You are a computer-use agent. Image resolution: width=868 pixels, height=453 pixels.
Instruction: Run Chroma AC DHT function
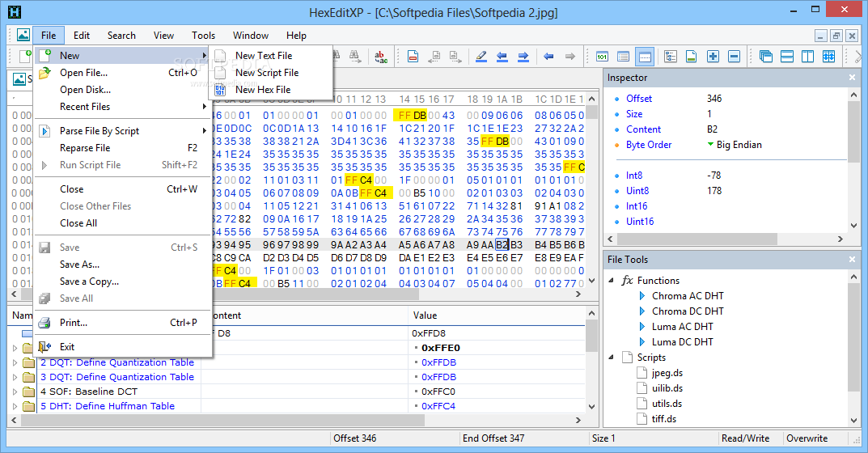pos(688,296)
